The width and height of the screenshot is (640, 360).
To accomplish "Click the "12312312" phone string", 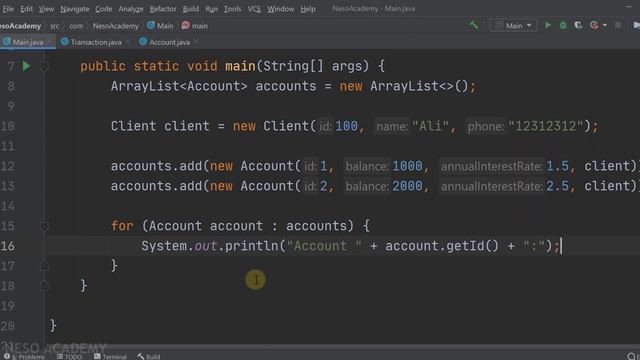I will (546, 126).
